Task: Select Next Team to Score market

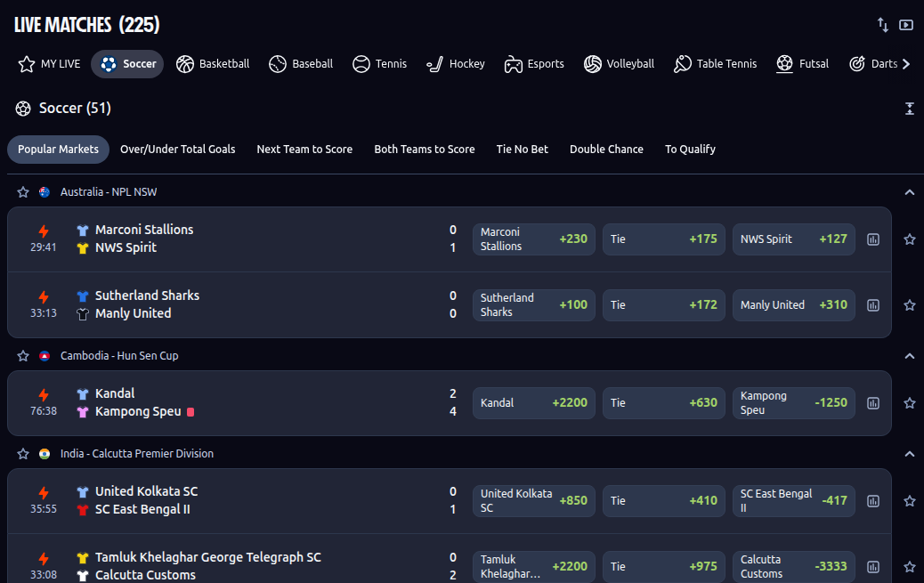Action: [x=304, y=150]
